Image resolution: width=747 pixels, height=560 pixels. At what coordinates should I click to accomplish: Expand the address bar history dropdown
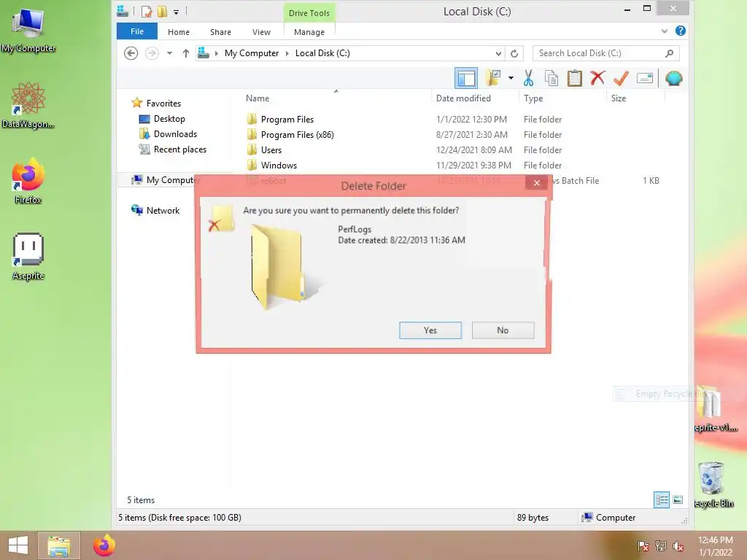coord(498,53)
